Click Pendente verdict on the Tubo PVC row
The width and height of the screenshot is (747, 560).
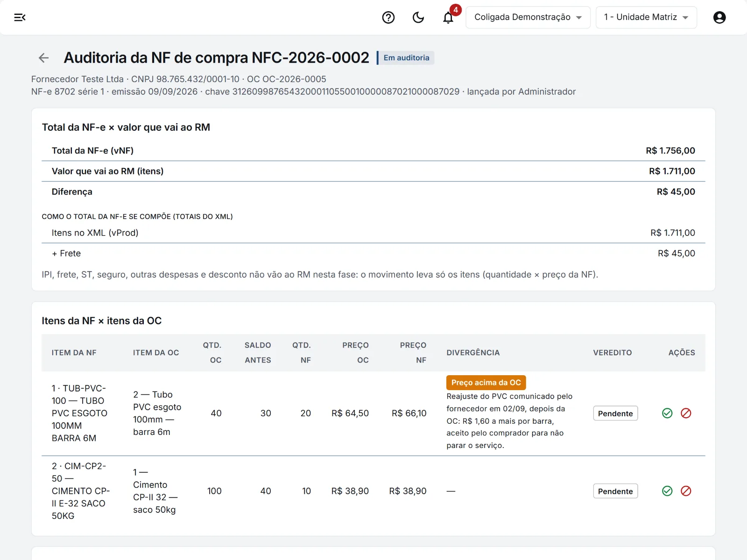(x=615, y=413)
